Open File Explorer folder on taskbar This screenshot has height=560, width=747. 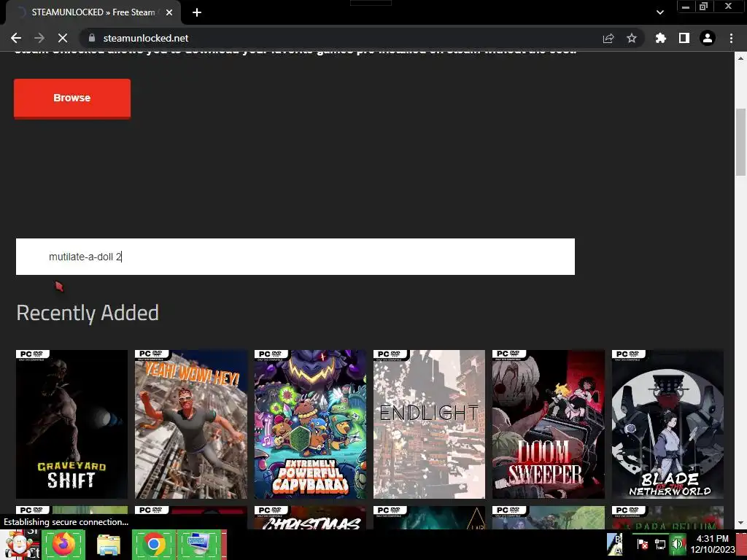(109, 545)
